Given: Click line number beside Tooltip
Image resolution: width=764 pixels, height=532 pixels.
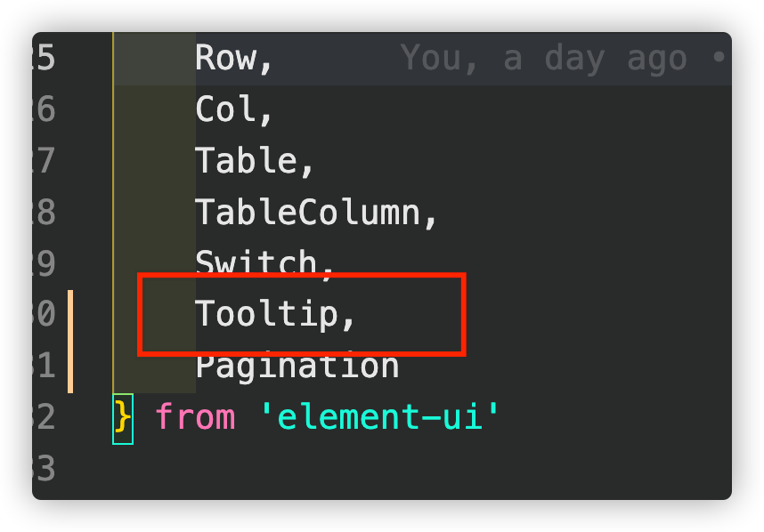Looking at the screenshot, I should [x=45, y=314].
